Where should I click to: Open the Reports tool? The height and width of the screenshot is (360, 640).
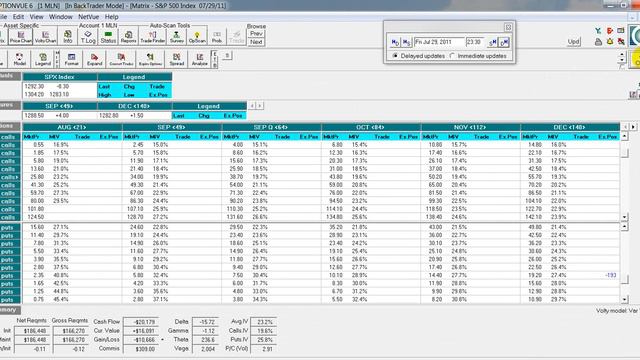(x=128, y=37)
